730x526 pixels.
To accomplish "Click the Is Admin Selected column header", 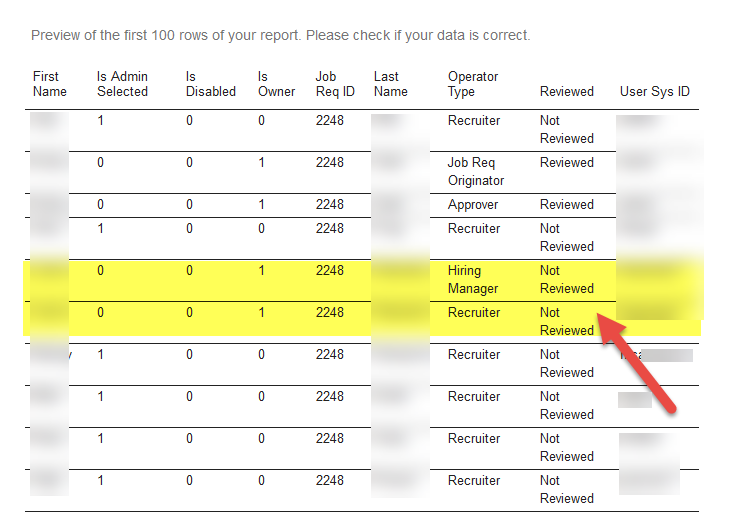I will coord(122,84).
